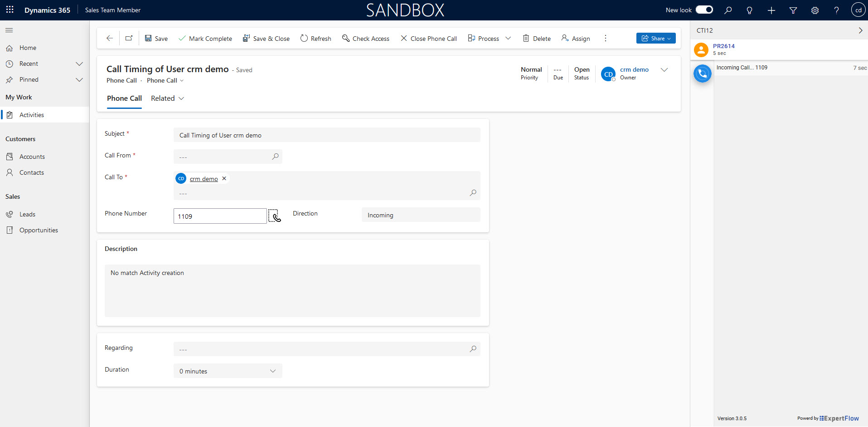Screen dimensions: 868x427
Task: Open record in new window icon
Action: tap(129, 39)
